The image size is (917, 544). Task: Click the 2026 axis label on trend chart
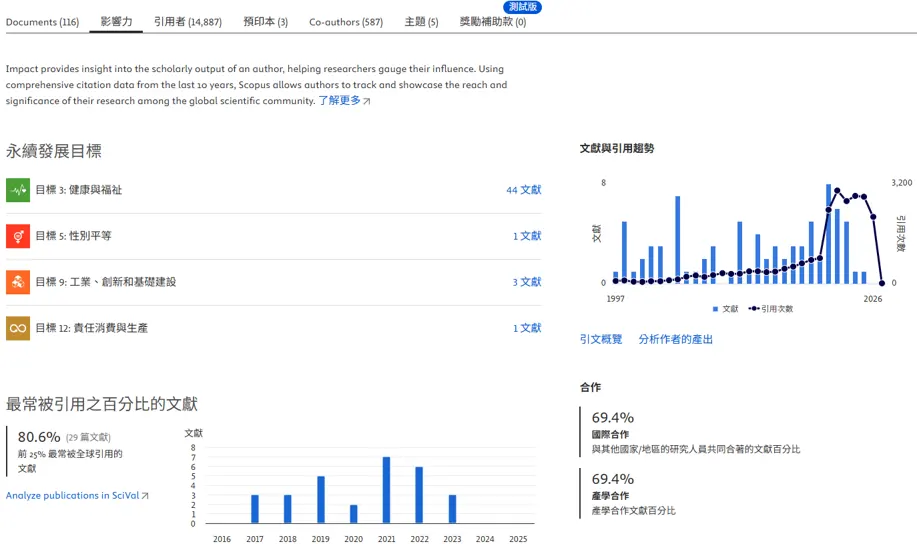pyautogui.click(x=873, y=299)
